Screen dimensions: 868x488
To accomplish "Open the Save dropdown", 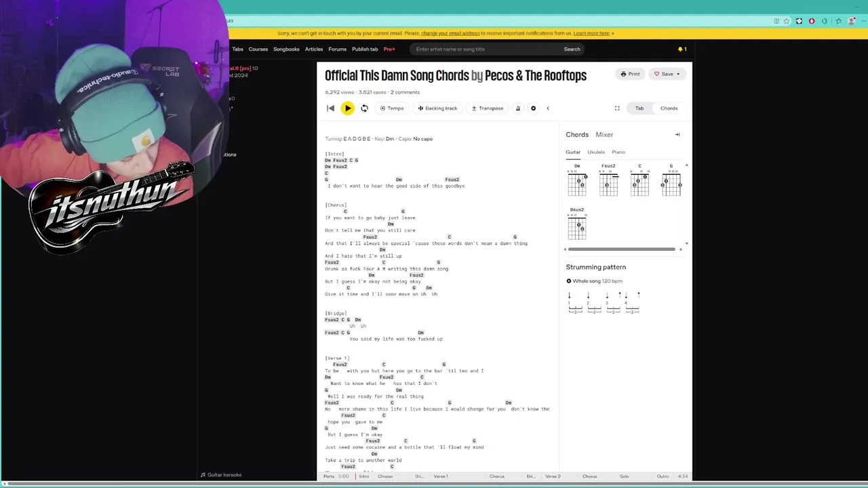I will [x=667, y=74].
